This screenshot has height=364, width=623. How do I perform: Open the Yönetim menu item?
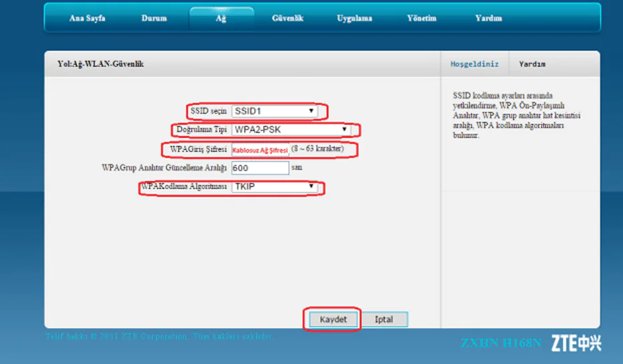click(x=422, y=18)
